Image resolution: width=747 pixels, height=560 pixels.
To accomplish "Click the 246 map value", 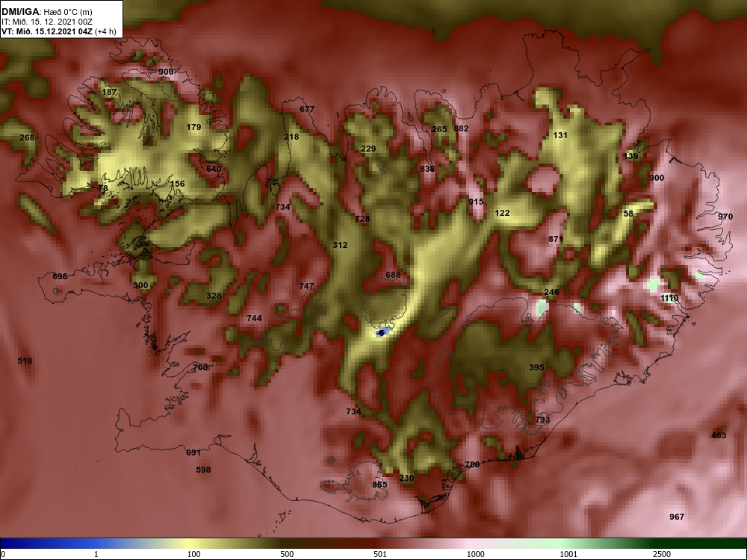I will point(552,293).
